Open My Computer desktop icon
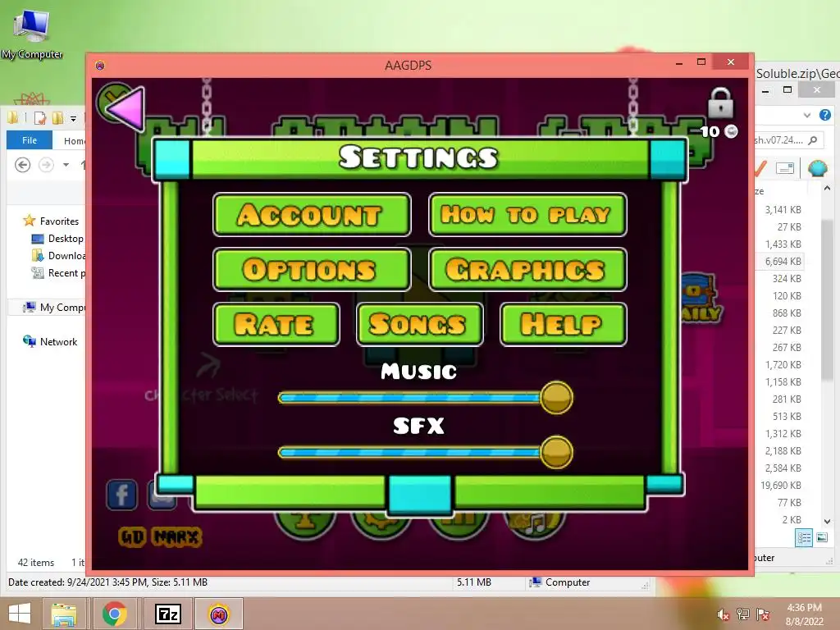840x630 pixels. 32,33
